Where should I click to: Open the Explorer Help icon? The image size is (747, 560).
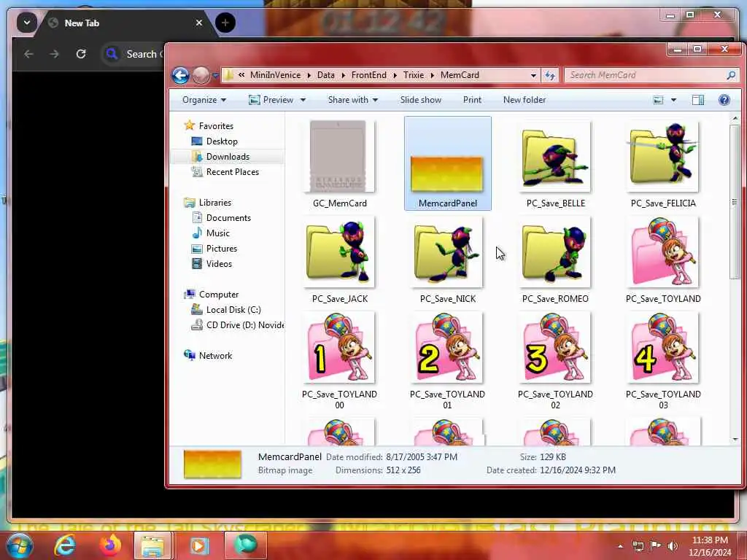pyautogui.click(x=724, y=100)
